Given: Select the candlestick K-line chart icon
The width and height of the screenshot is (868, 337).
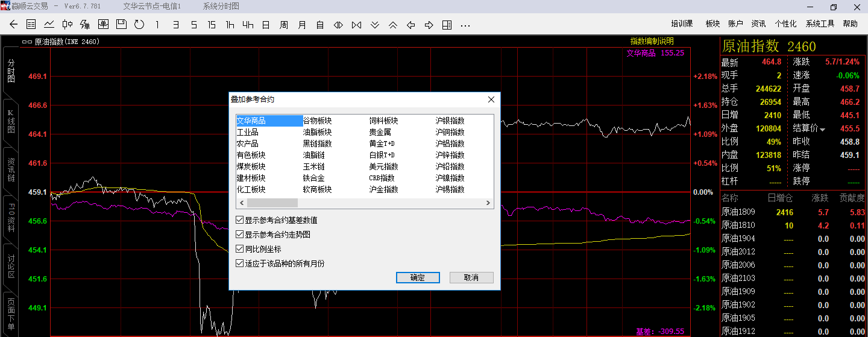Looking at the screenshot, I should click(67, 25).
